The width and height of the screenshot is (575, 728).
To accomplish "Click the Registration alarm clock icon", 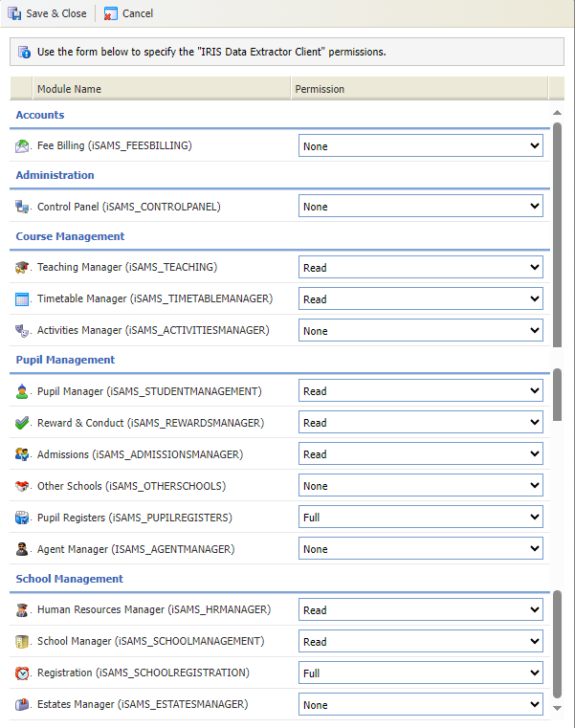I will pyautogui.click(x=22, y=673).
